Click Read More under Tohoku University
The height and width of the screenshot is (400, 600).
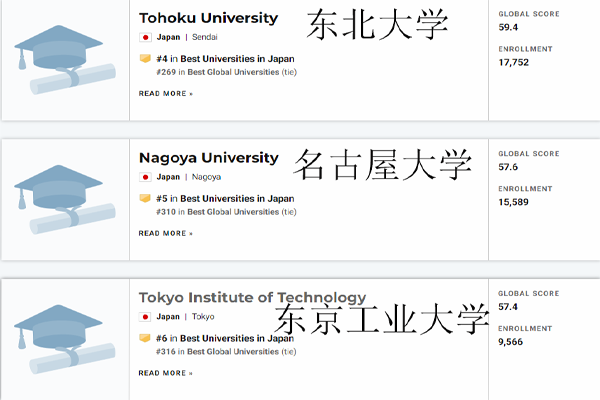point(166,93)
